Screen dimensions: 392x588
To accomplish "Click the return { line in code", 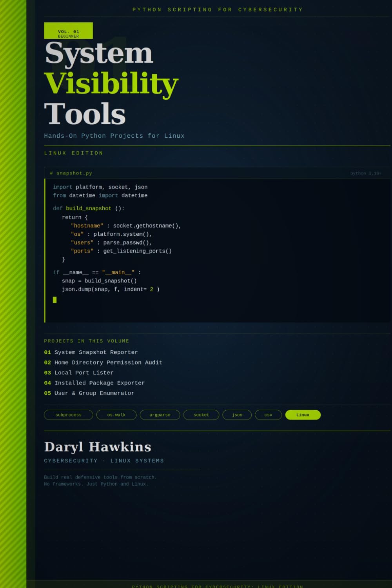I will [x=75, y=217].
